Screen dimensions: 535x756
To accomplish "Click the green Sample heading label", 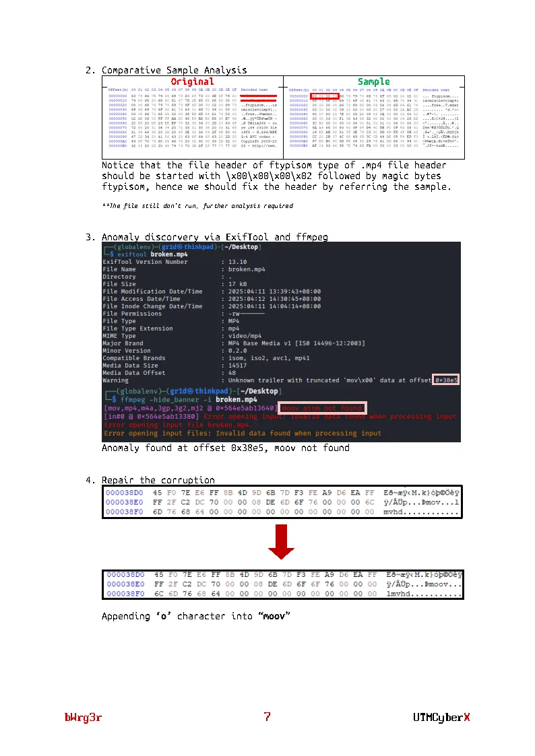I will point(374,81).
